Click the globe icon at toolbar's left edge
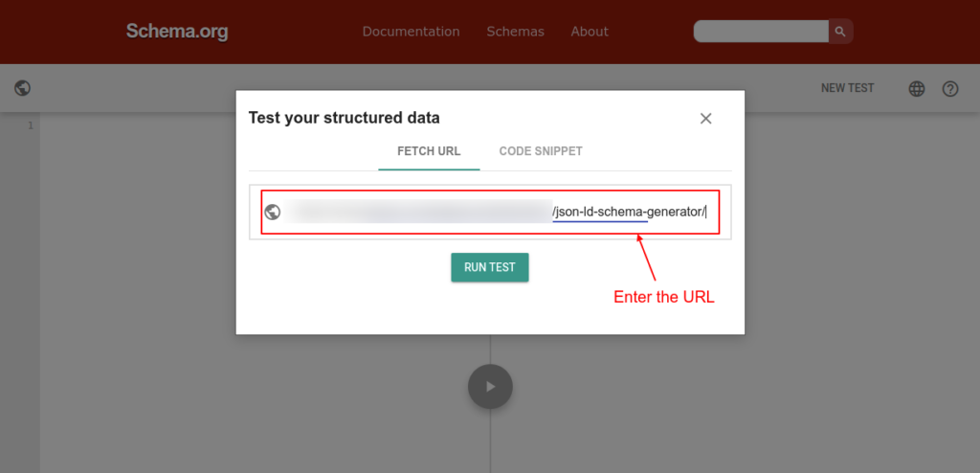The height and width of the screenshot is (473, 980). click(x=23, y=88)
